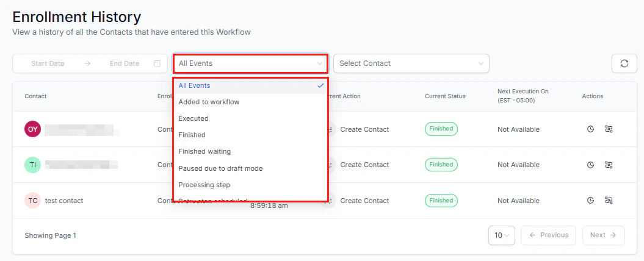Image resolution: width=644 pixels, height=261 pixels.
Task: Click the TI contact avatar
Action: coord(33,165)
